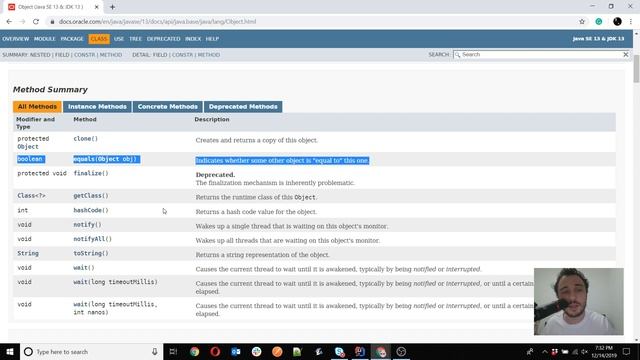Open Task View on the taskbar
The image size is (640, 360).
[173, 351]
